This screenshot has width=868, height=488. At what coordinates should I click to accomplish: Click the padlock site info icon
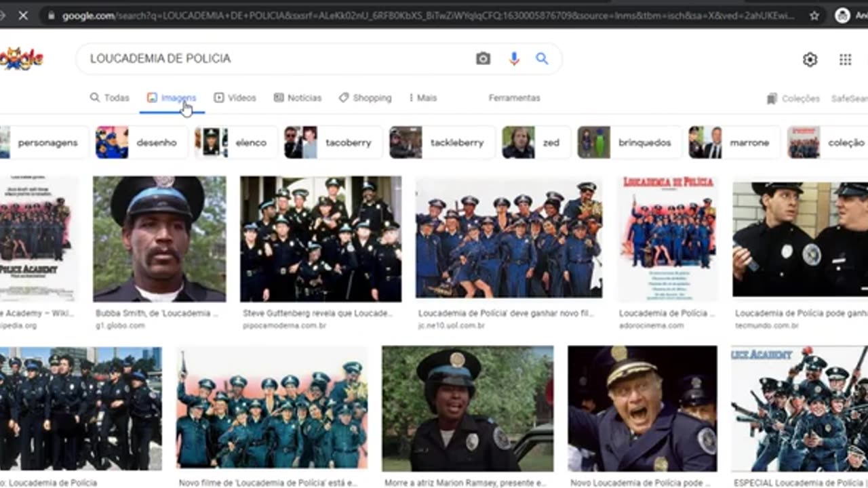point(50,16)
